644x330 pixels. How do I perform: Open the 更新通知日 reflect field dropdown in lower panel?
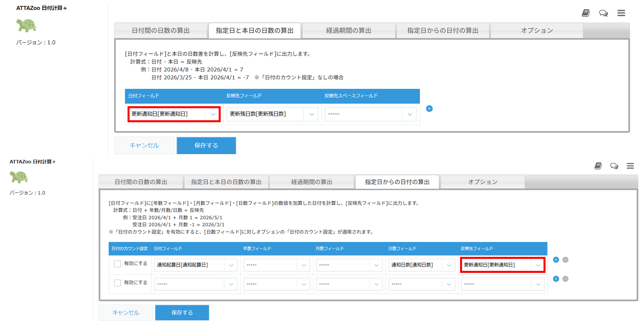(x=503, y=265)
